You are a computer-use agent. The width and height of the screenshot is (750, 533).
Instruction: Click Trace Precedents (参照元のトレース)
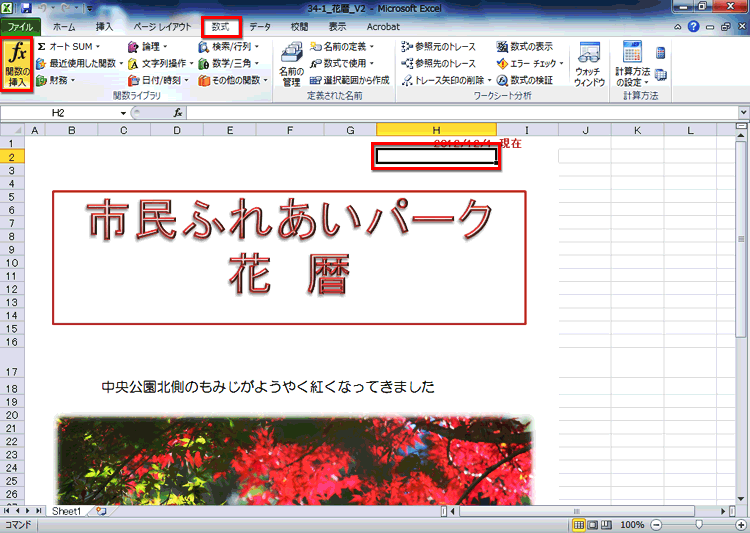[439, 46]
